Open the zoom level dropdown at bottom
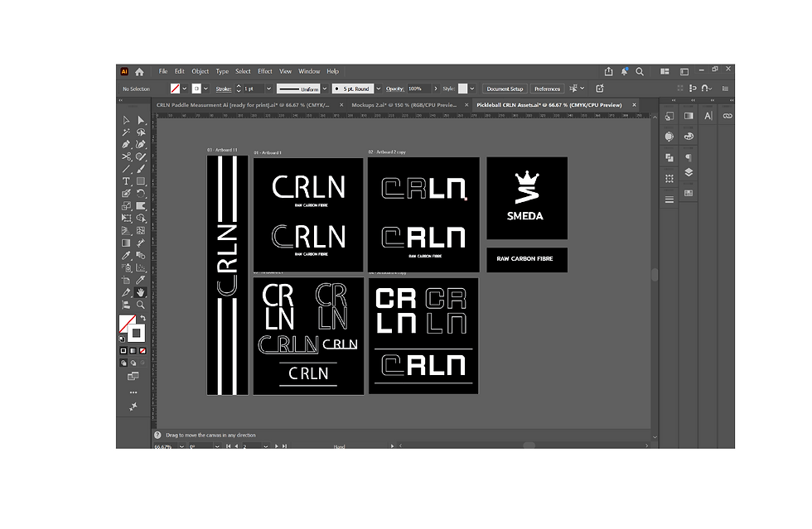Viewport: 812px width, 529px height. pos(181,446)
